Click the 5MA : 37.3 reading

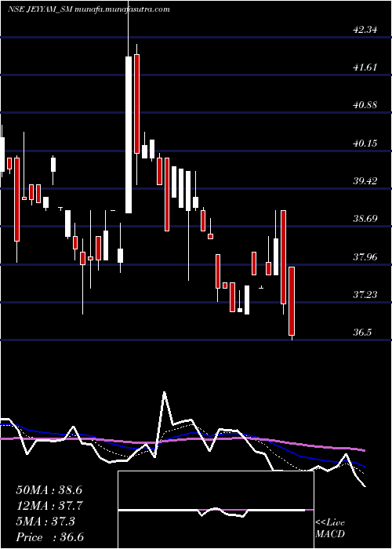click(45, 522)
